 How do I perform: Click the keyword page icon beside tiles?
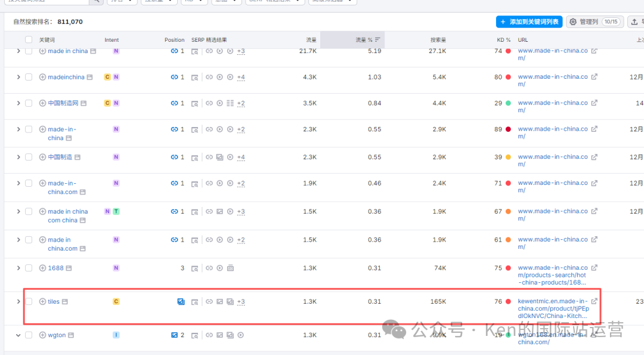tap(65, 301)
